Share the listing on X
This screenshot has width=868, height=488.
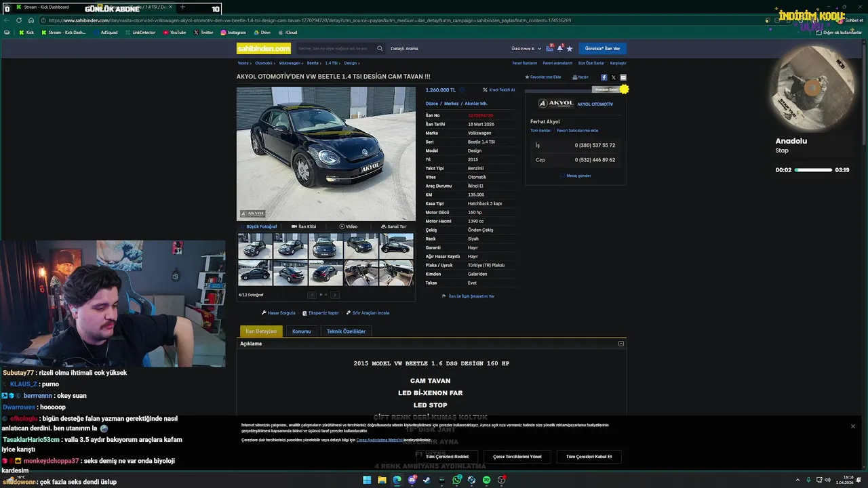pos(614,77)
